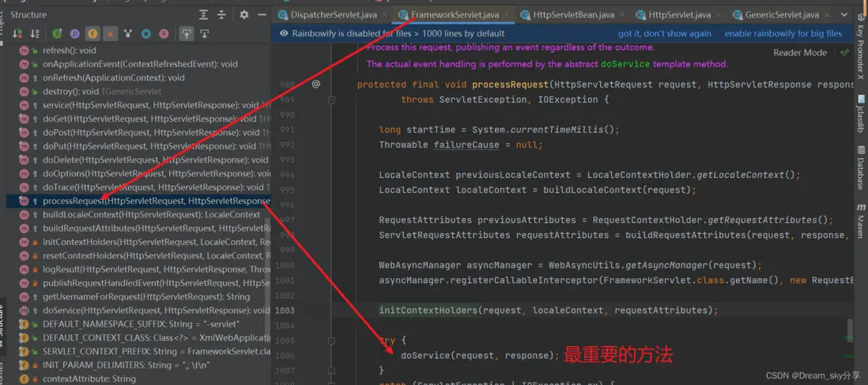Collapse all nodes in Structure panel

pos(221,15)
